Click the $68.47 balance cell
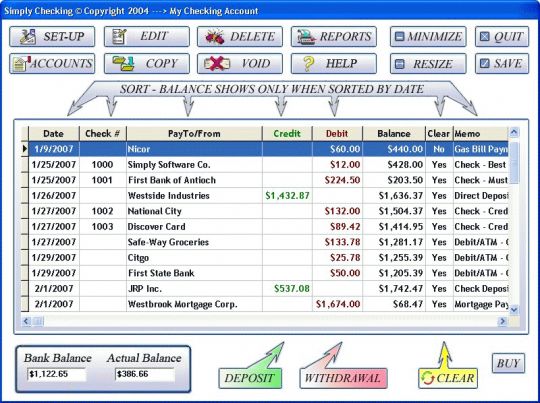 394,304
